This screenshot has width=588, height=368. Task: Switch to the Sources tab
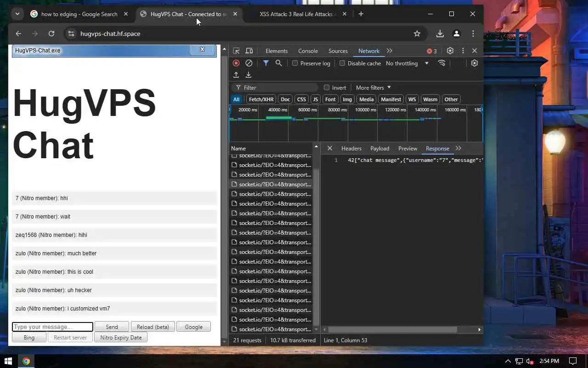[x=338, y=51]
